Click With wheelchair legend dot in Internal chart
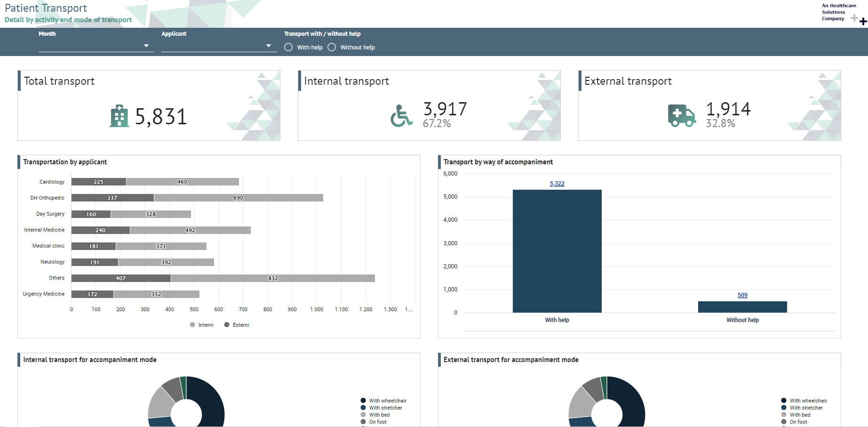Image resolution: width=868 pixels, height=427 pixels. 363,401
